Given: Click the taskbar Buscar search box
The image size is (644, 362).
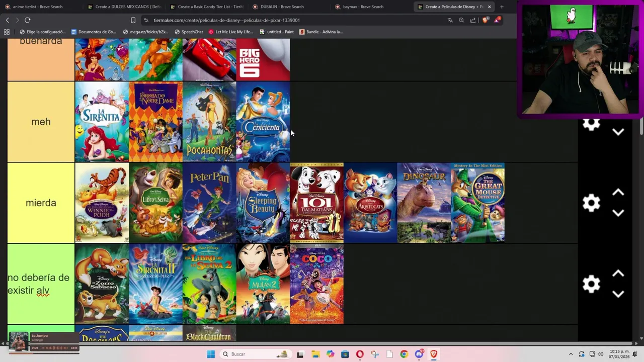Looking at the screenshot, I should coord(256,354).
